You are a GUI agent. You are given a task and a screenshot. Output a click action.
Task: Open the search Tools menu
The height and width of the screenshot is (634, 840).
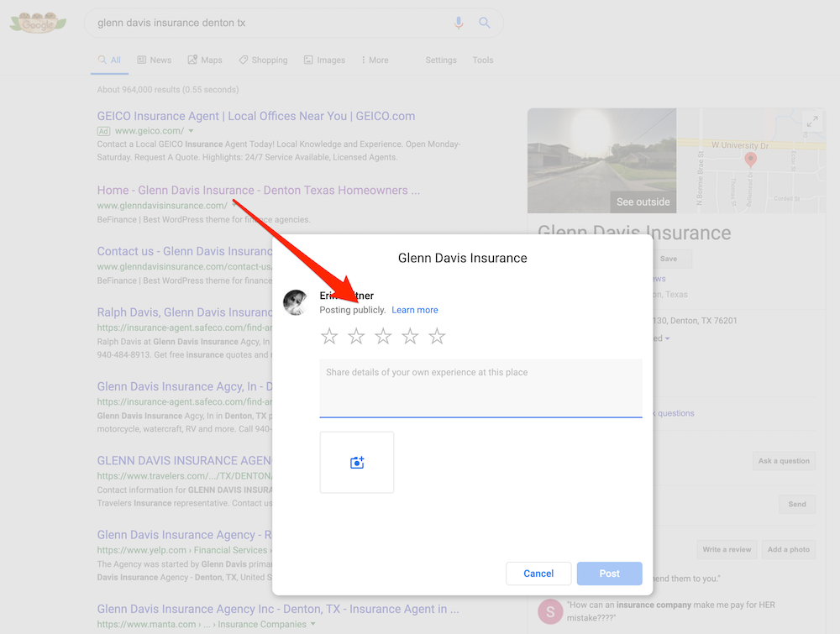483,60
